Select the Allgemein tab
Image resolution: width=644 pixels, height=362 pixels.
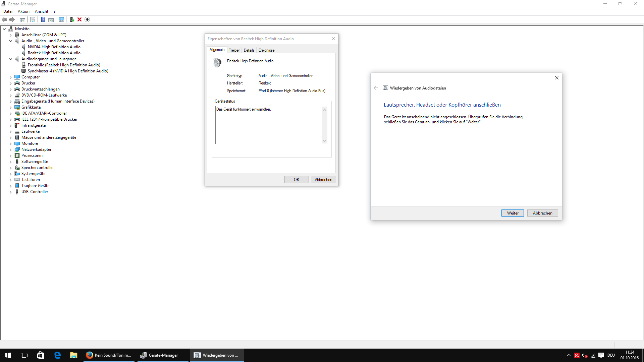217,50
